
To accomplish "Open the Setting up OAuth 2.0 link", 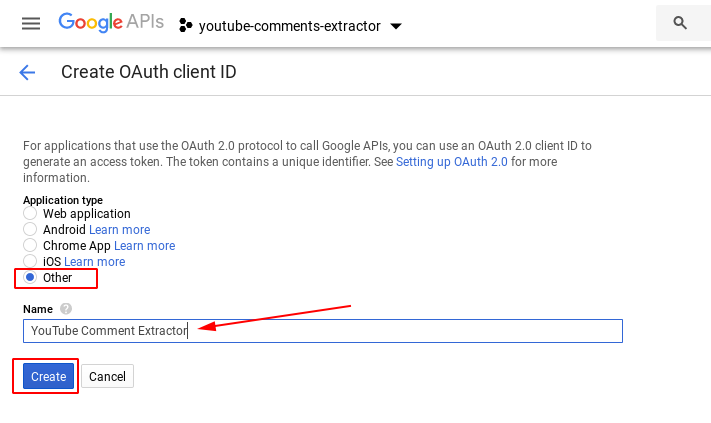I will 452,162.
